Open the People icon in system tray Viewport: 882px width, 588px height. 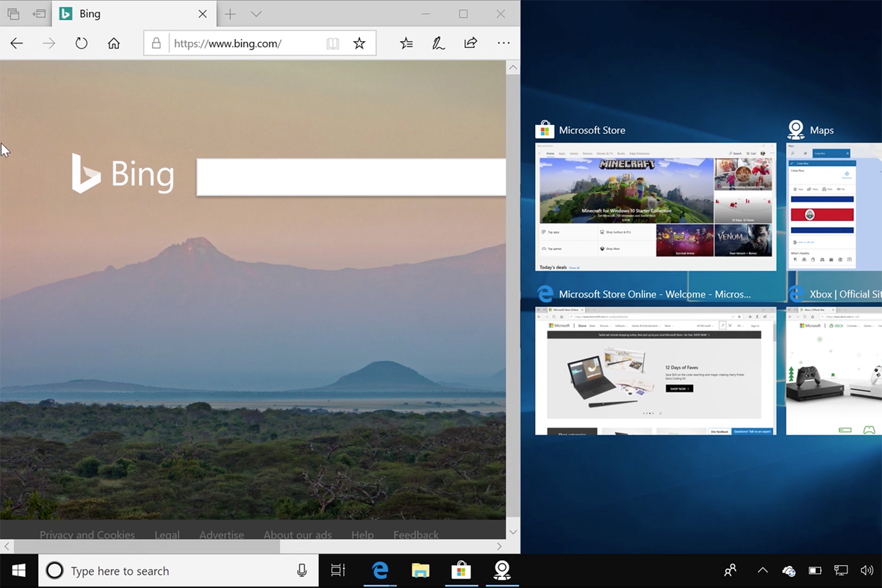[731, 571]
